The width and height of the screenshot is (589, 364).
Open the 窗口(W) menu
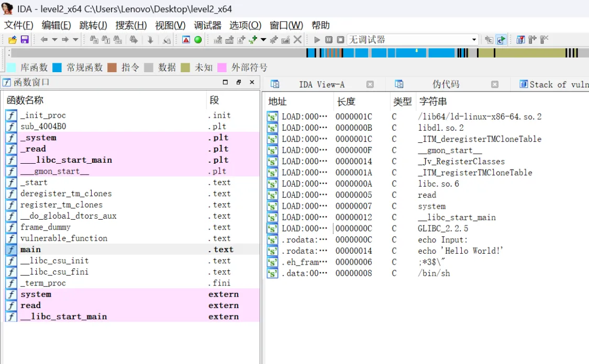pyautogui.click(x=286, y=26)
